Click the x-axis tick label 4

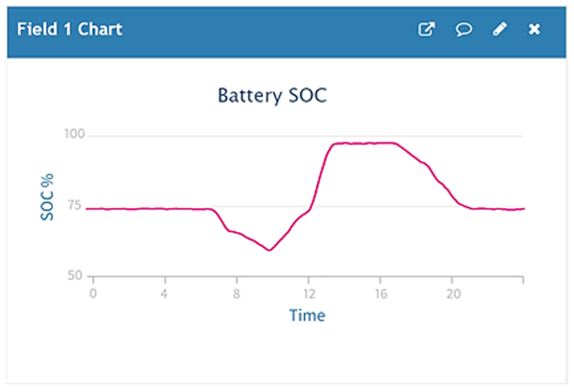(164, 294)
